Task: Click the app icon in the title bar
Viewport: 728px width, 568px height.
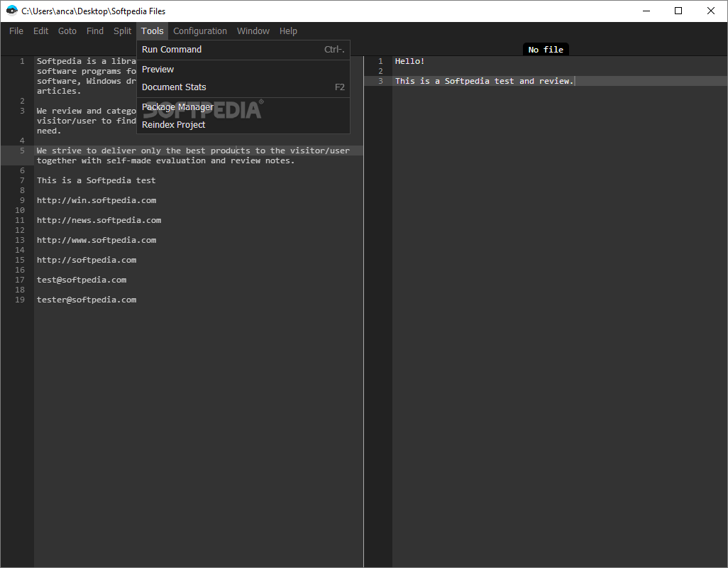Action: click(11, 11)
